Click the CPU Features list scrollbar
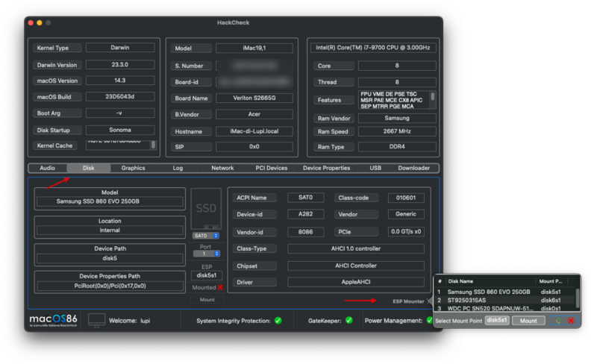597x364 pixels. click(x=432, y=97)
